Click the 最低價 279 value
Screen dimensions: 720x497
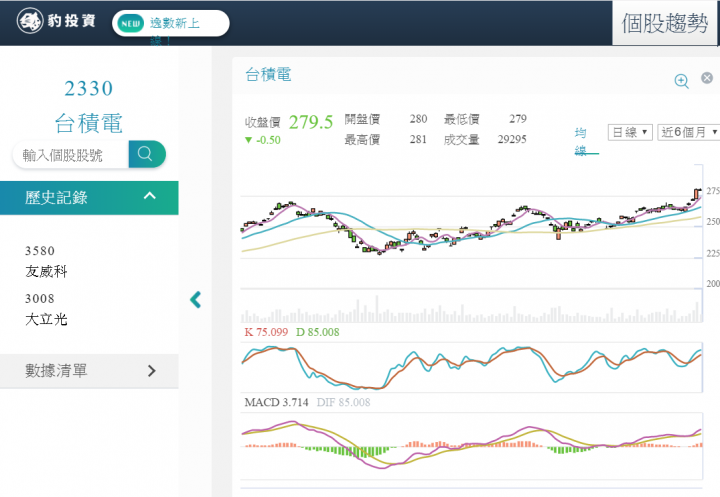[x=518, y=119]
